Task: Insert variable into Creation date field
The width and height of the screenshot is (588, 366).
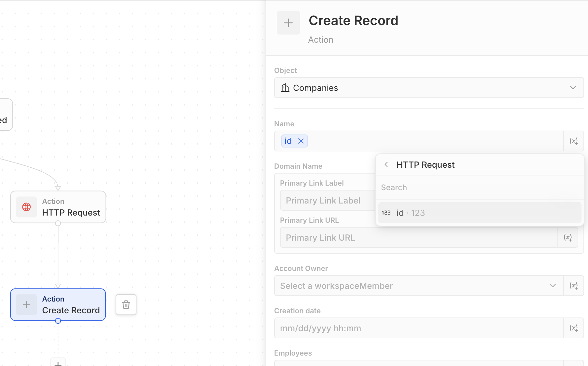Action: pyautogui.click(x=573, y=328)
